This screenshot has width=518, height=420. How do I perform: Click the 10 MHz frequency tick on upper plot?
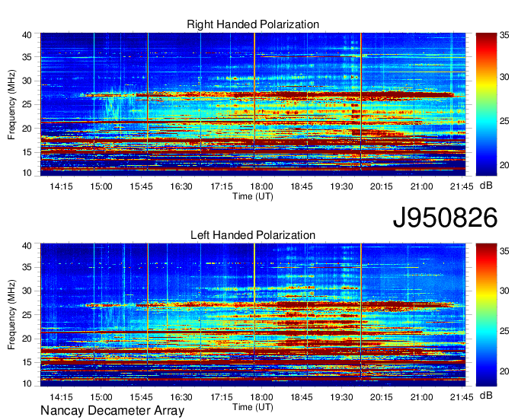pos(27,173)
